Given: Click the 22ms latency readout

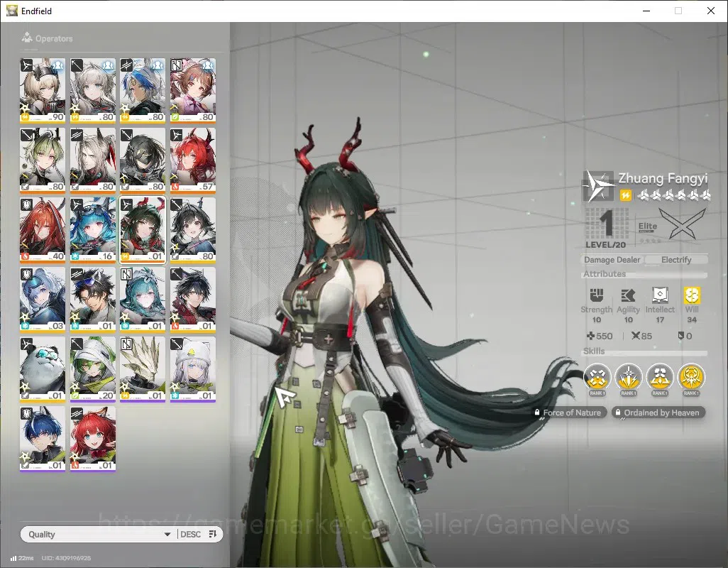Looking at the screenshot, I should click(26, 558).
